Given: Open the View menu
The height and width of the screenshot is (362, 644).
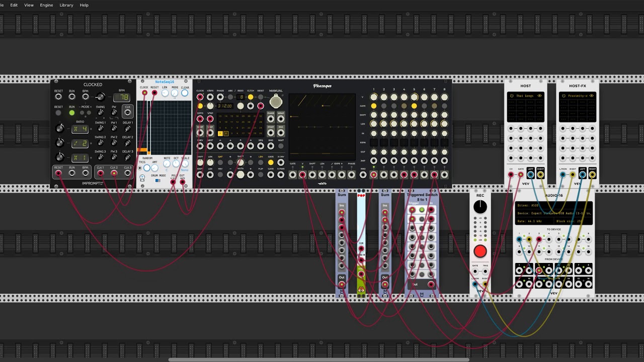Looking at the screenshot, I should pos(29,5).
